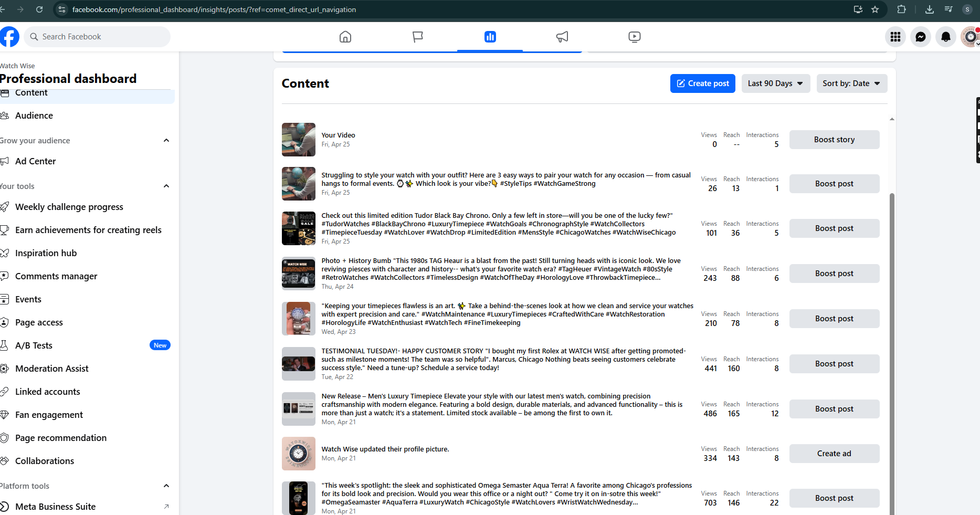
Task: Open the Ad Center megaphone icon
Action: (x=562, y=37)
